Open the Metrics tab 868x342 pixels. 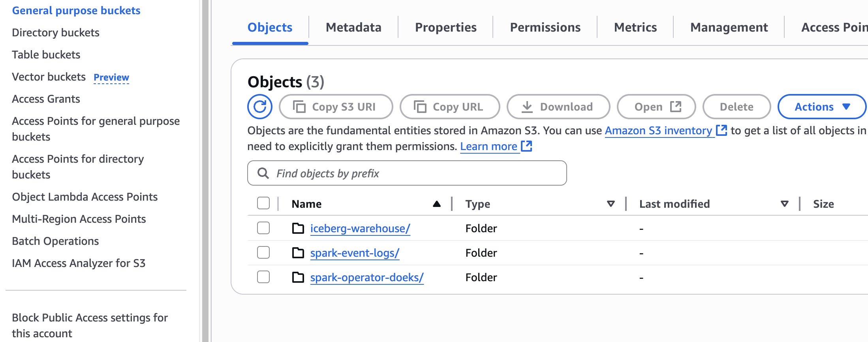coord(635,27)
